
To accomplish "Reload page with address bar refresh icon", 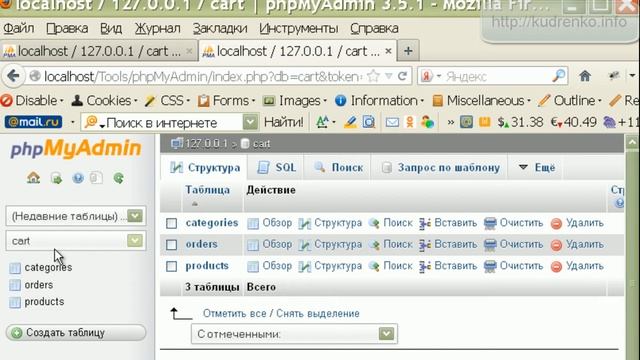I will point(402,76).
